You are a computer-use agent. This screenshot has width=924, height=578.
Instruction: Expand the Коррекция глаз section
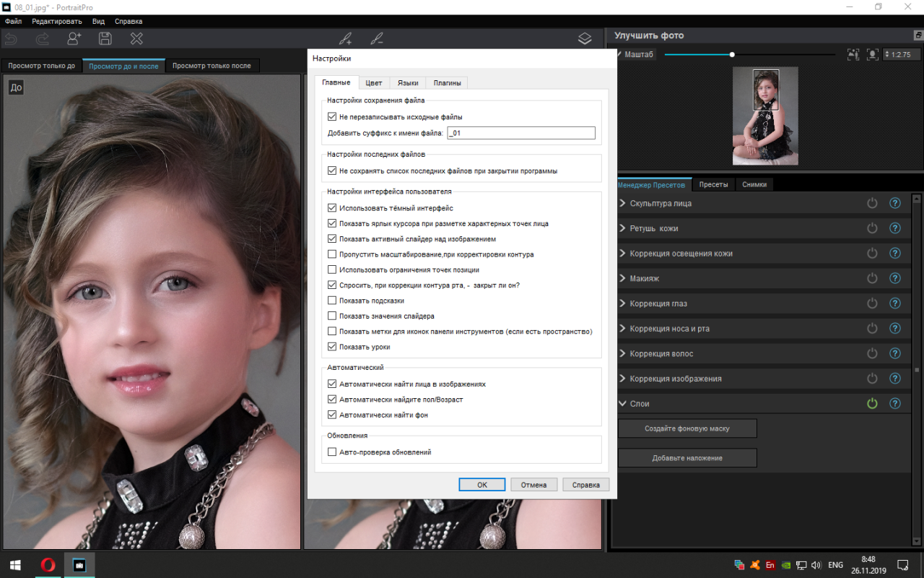coord(622,303)
